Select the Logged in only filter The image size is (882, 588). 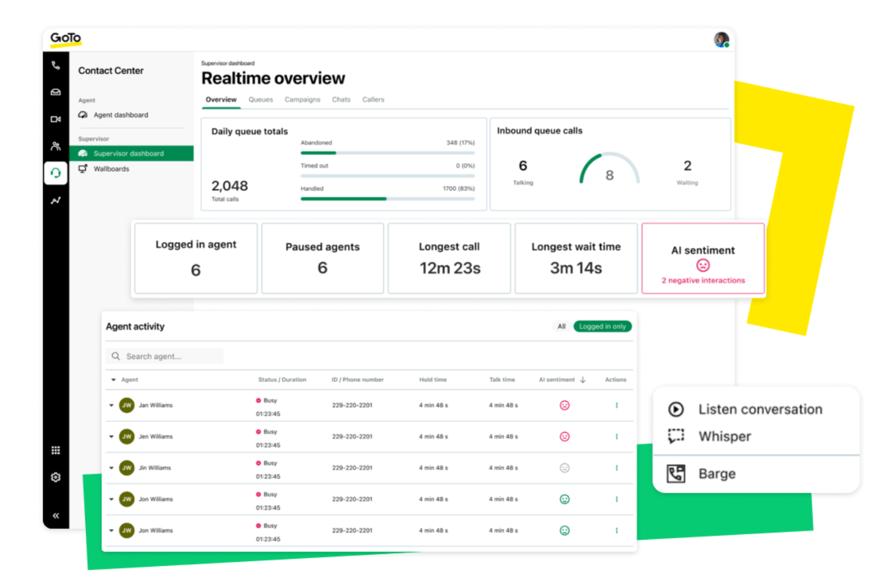click(x=603, y=326)
